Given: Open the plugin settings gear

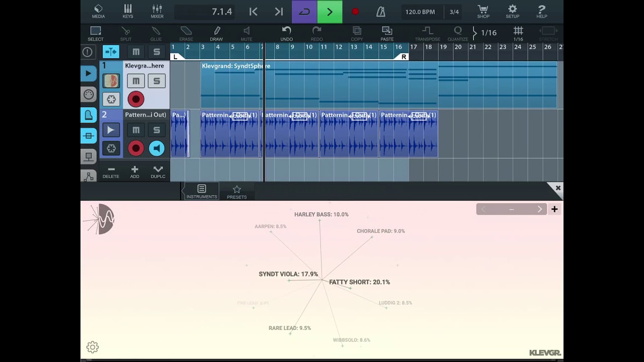Looking at the screenshot, I should (x=93, y=347).
